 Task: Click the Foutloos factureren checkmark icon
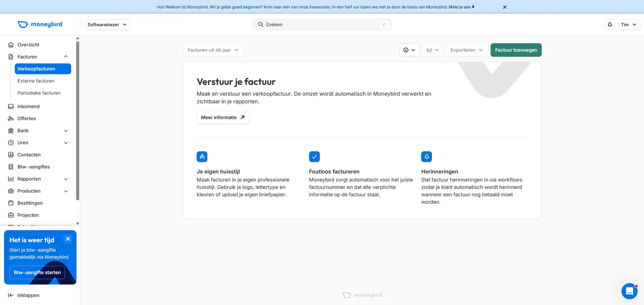tap(314, 157)
